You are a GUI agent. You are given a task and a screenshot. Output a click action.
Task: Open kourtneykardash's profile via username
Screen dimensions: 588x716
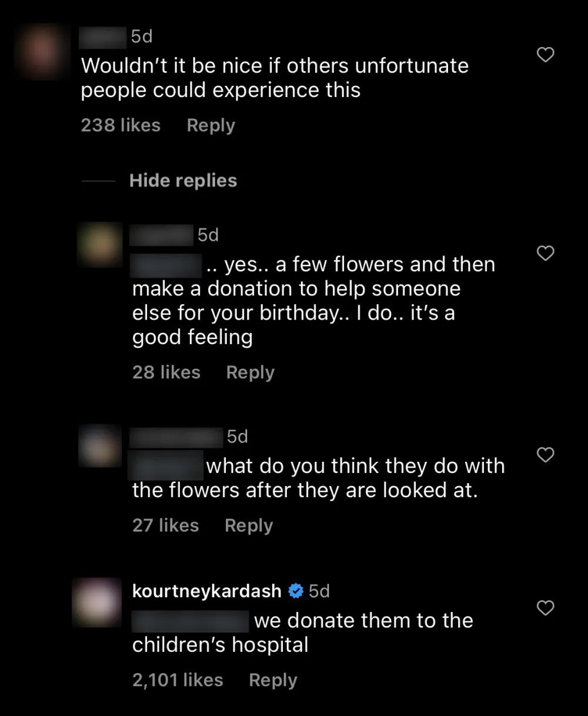pos(206,591)
